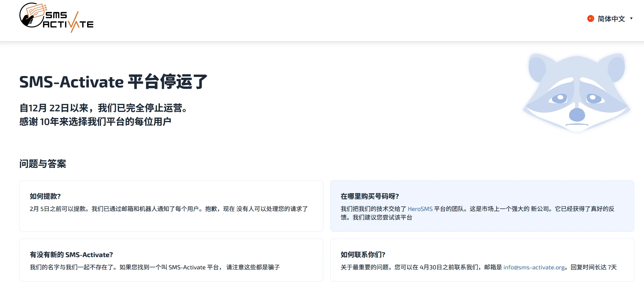Click the hand holding SIM card icon in logo

click(x=32, y=16)
